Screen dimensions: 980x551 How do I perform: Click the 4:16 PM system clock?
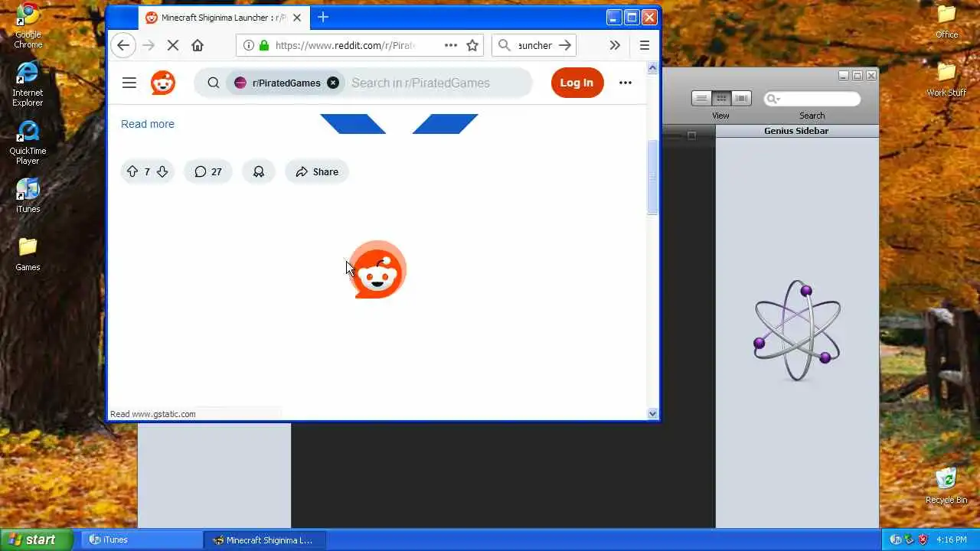click(952, 540)
